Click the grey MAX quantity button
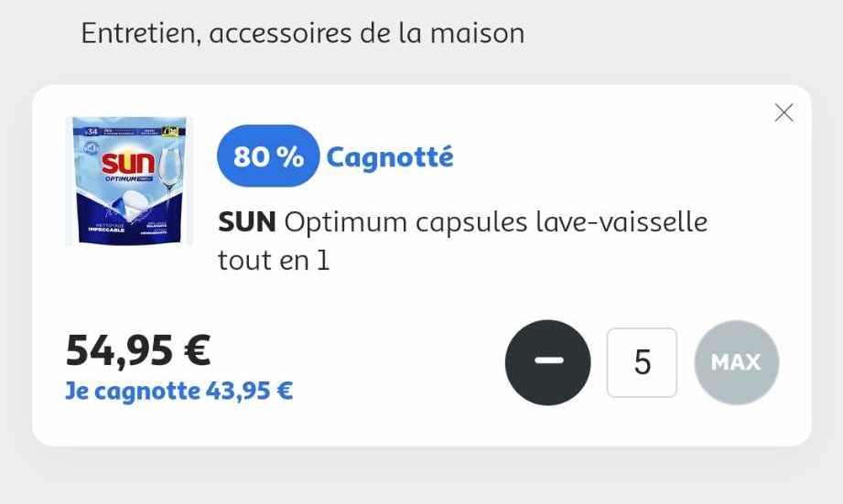843x504 pixels. click(x=736, y=362)
